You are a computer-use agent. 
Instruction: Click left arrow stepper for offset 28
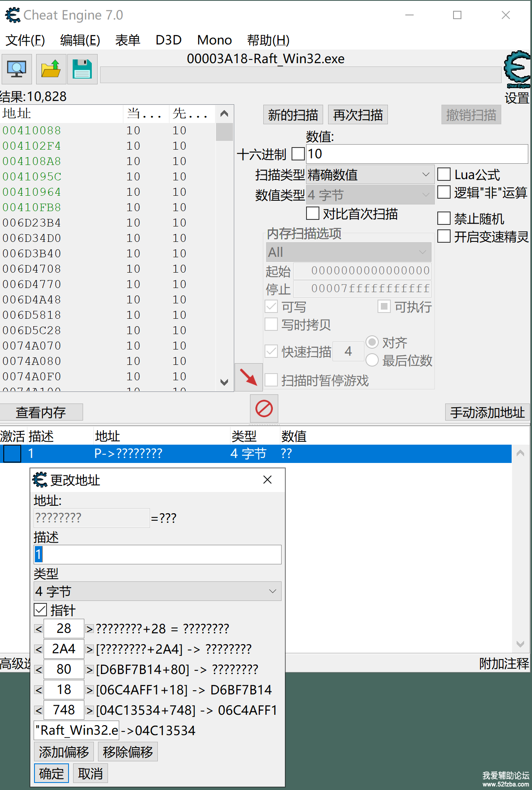pyautogui.click(x=38, y=629)
